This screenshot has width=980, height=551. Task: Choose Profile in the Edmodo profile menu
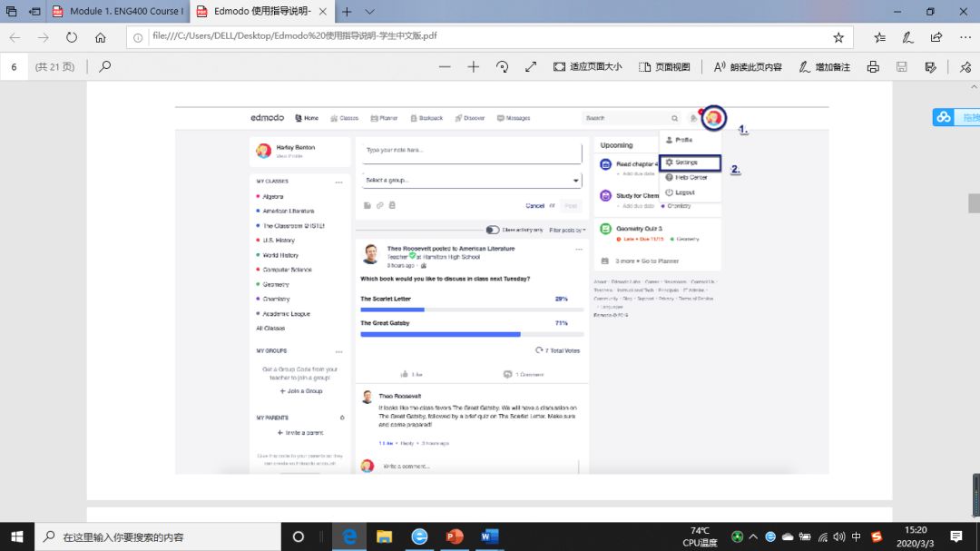[680, 140]
